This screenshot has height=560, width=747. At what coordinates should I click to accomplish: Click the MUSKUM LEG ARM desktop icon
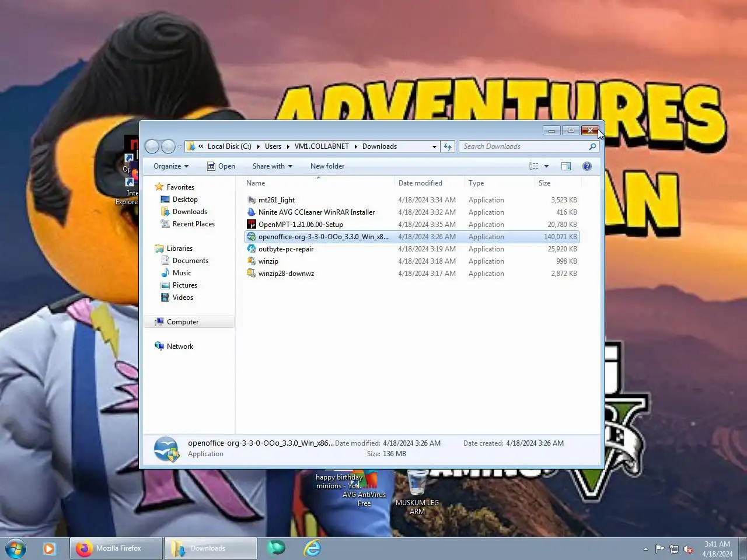click(x=417, y=492)
